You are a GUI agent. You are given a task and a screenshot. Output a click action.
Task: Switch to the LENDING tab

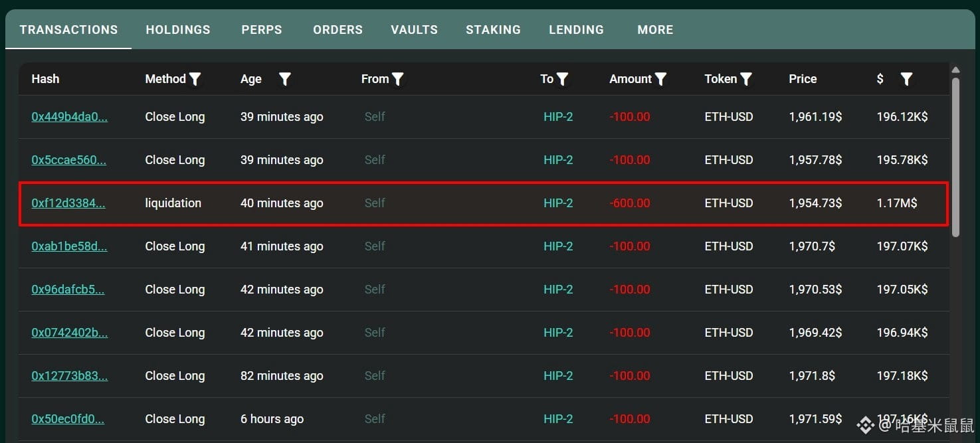(x=577, y=30)
